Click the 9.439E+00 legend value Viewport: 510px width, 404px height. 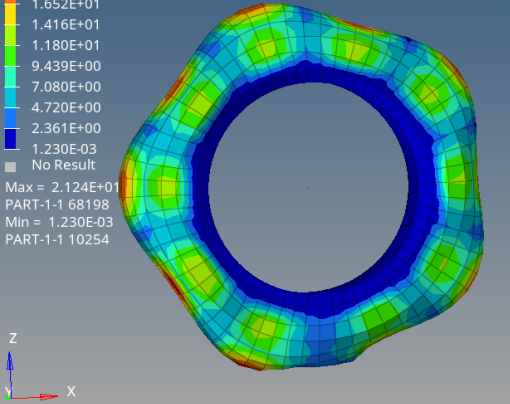click(x=66, y=66)
